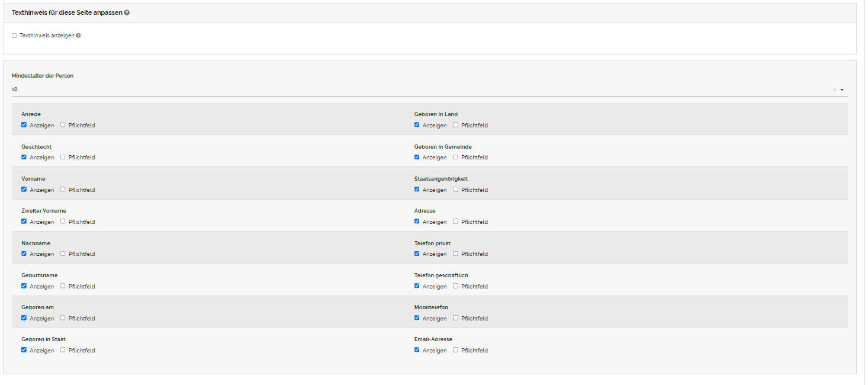This screenshot has height=385, width=868.
Task: Click the vertical scrollbar on the right edge
Action: 865,178
